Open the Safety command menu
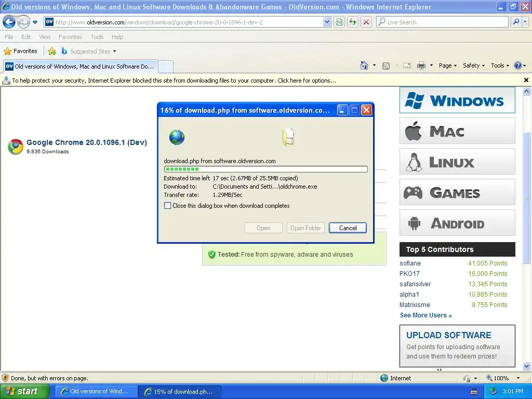 click(x=474, y=65)
